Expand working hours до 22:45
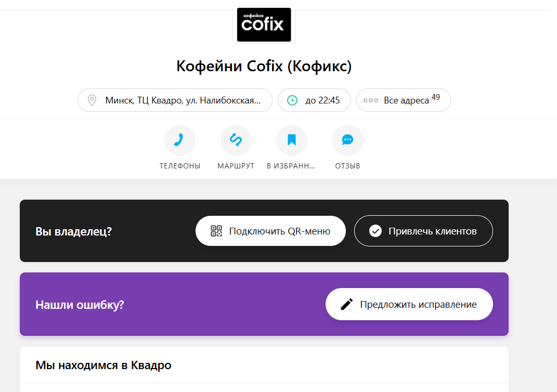The width and height of the screenshot is (557, 392). point(314,100)
